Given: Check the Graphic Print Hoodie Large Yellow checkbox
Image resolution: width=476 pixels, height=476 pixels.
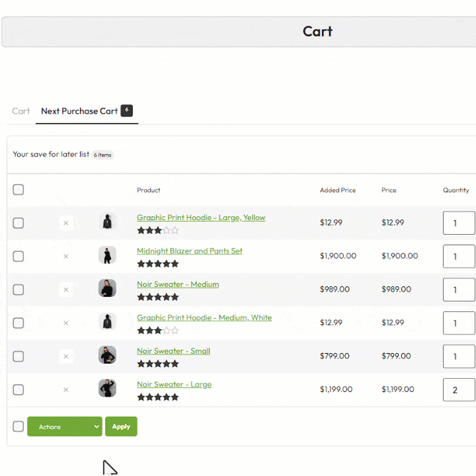Looking at the screenshot, I should (x=19, y=223).
